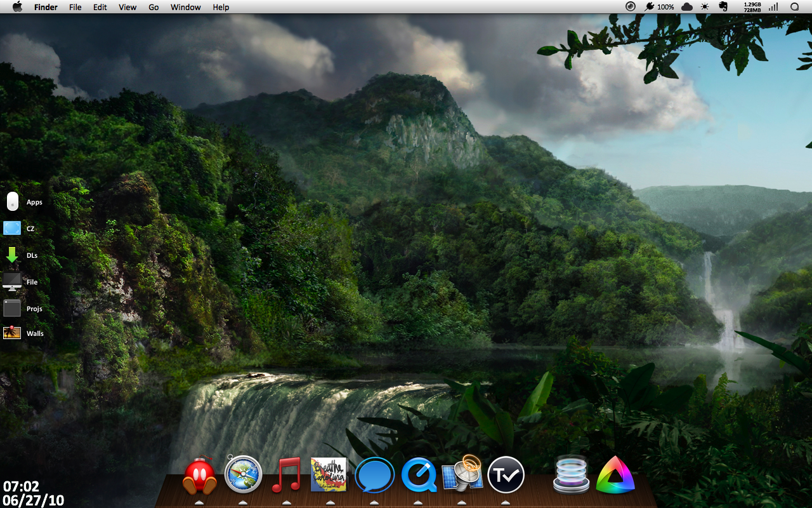The image size is (812, 508).
Task: Select the Apps desktop item with mouse icon
Action: 23,202
